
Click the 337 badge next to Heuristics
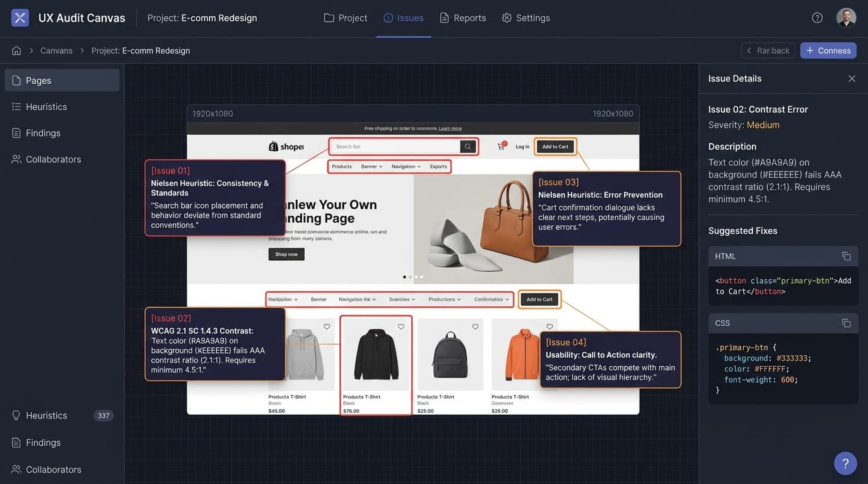pos(103,415)
